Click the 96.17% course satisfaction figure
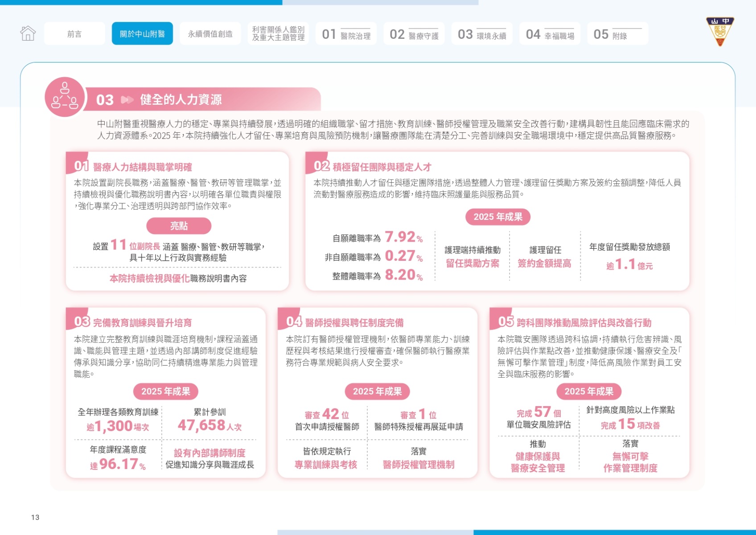Image resolution: width=756 pixels, height=535 pixels. pos(118,465)
